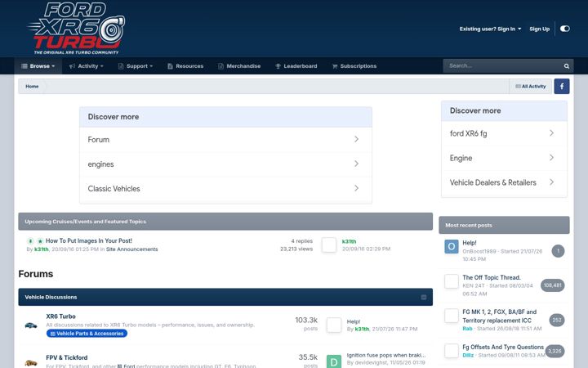Viewport: 588px width, 368px height.
Task: Open the Vehicle Discussions category header
Action: tap(51, 297)
